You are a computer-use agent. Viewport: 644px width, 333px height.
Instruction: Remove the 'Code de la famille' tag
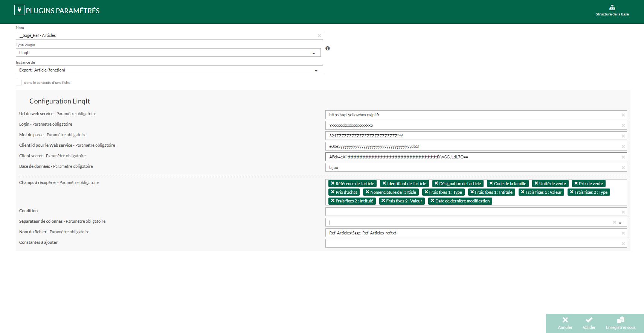491,184
